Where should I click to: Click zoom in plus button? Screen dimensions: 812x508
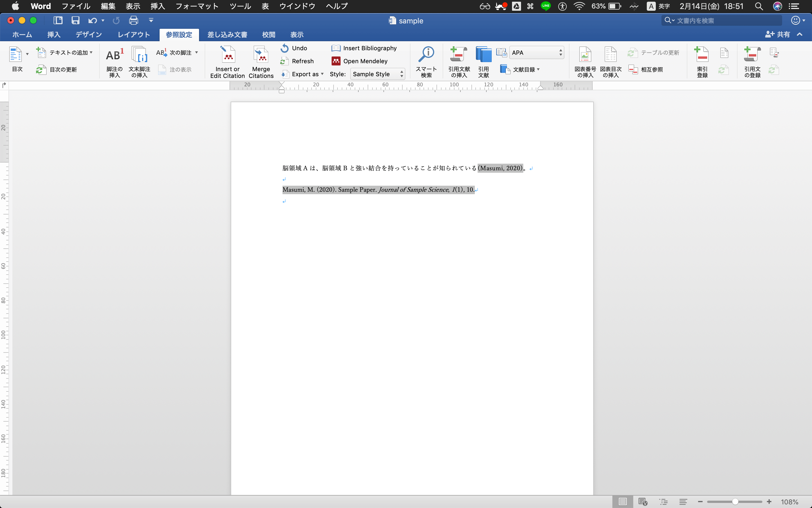[x=769, y=502]
